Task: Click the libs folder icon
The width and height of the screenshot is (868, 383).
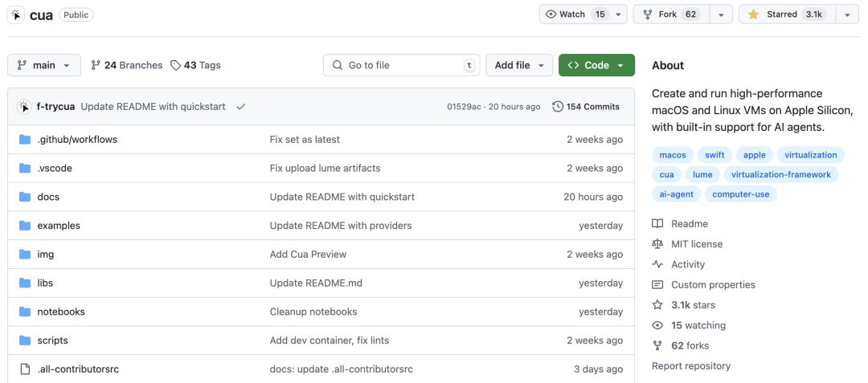Action: click(x=24, y=283)
